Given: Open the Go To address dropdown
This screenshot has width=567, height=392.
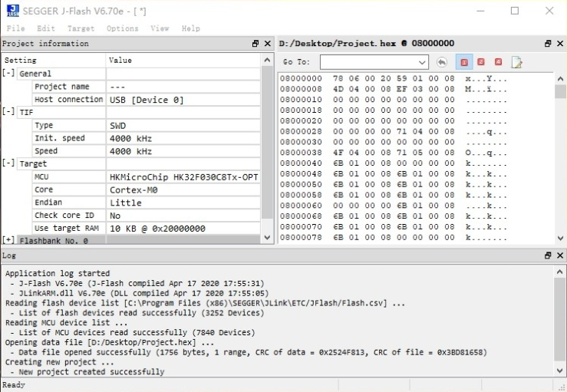Looking at the screenshot, I should tap(422, 62).
